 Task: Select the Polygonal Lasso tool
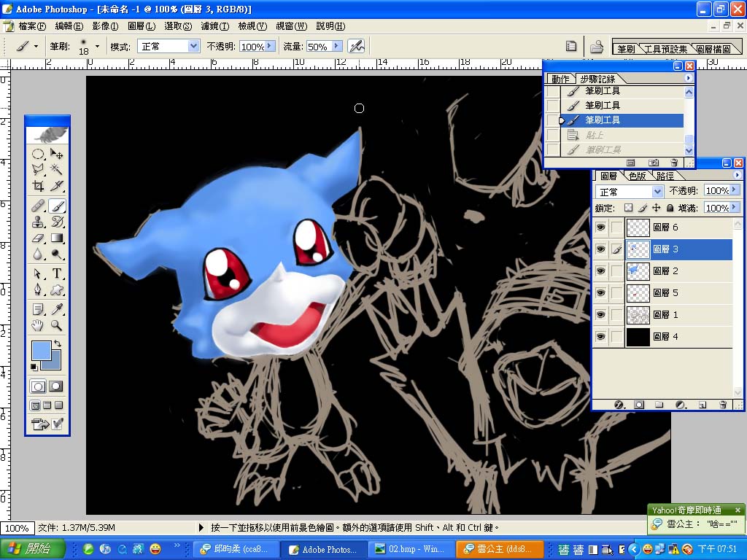pyautogui.click(x=38, y=169)
